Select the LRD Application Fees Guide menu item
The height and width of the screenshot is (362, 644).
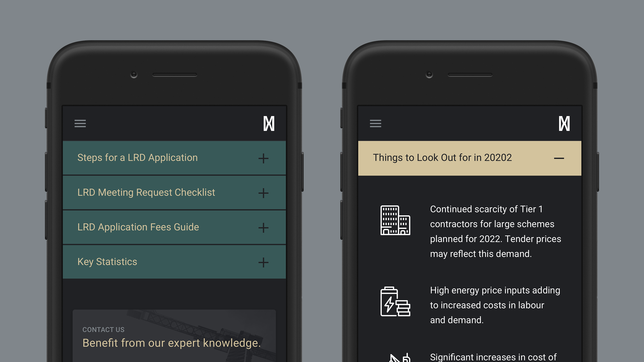point(173,226)
